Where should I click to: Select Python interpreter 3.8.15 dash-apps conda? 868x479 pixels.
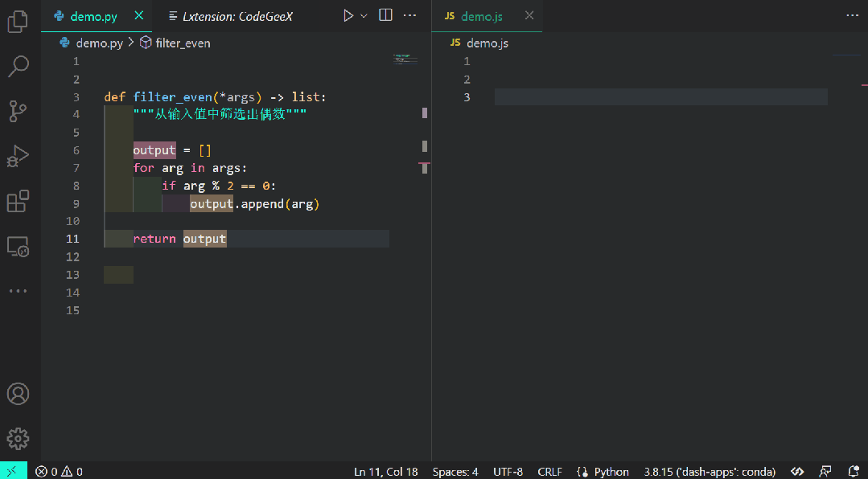[x=710, y=471]
